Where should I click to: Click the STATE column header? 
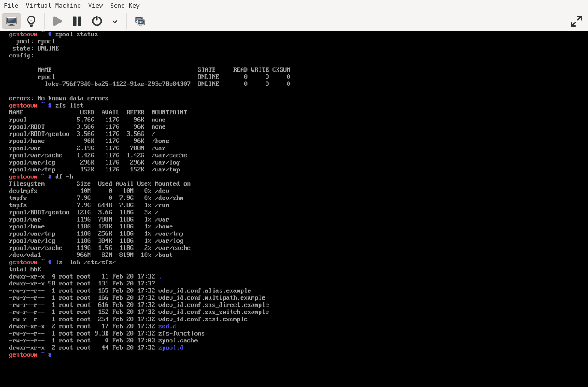[207, 70]
